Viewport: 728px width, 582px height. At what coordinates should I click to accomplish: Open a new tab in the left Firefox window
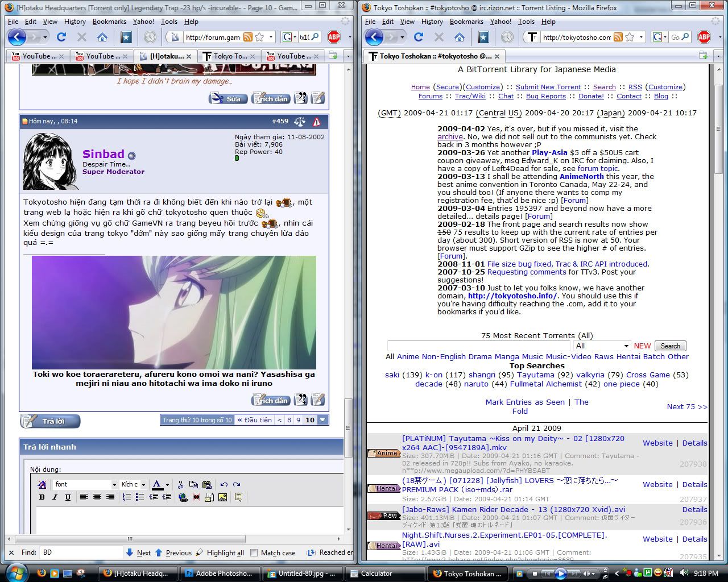click(x=333, y=56)
